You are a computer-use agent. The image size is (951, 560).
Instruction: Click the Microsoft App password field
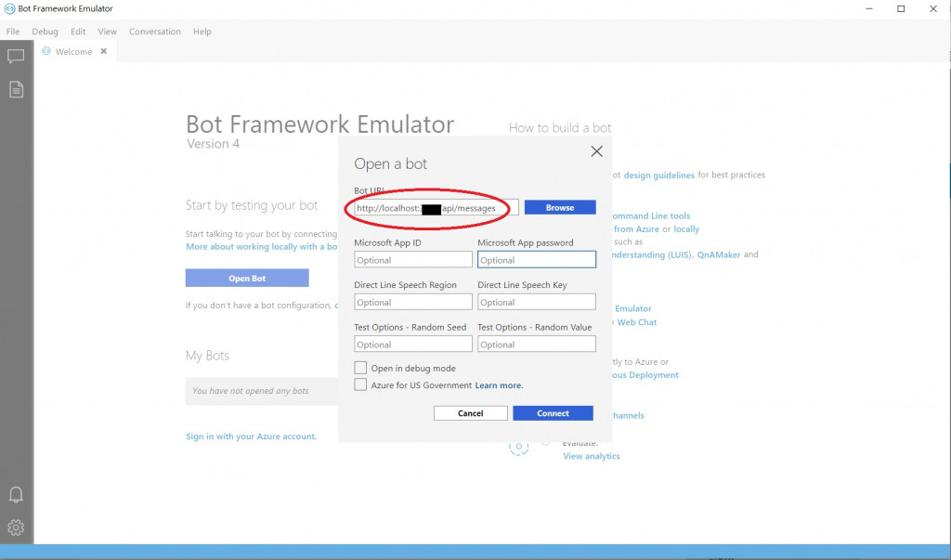click(x=536, y=260)
